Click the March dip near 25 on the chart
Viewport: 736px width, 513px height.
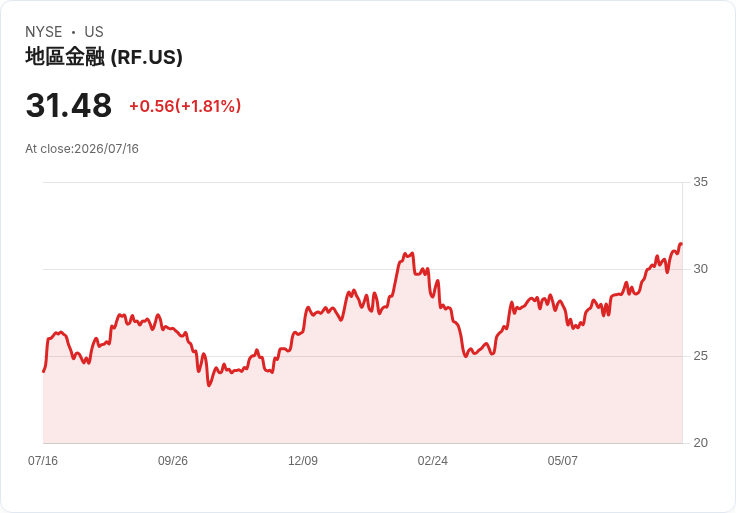(x=466, y=356)
